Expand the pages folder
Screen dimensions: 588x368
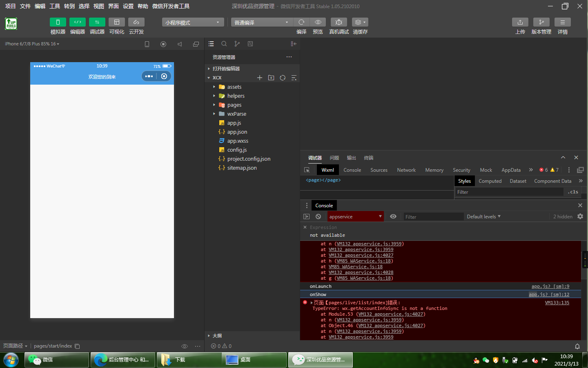(234, 105)
